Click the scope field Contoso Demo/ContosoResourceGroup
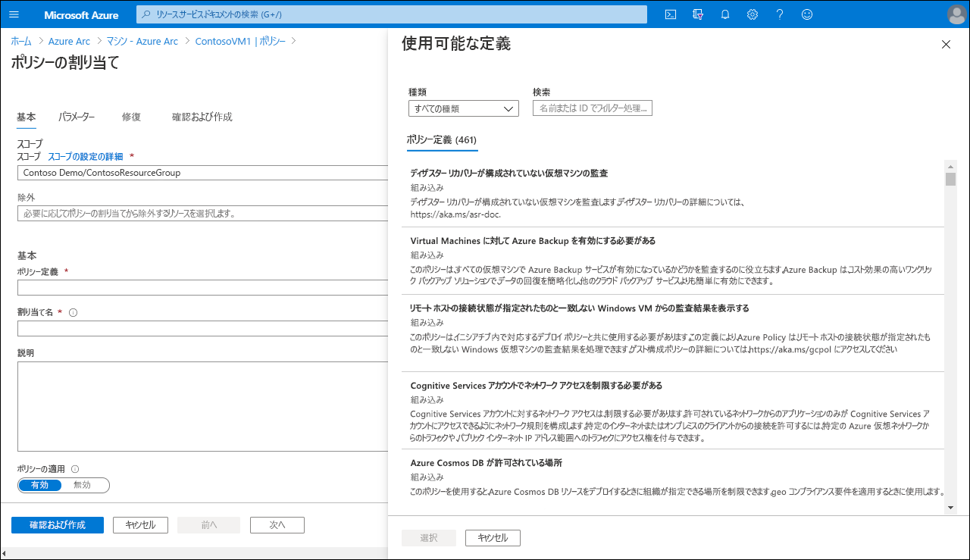 coord(202,173)
